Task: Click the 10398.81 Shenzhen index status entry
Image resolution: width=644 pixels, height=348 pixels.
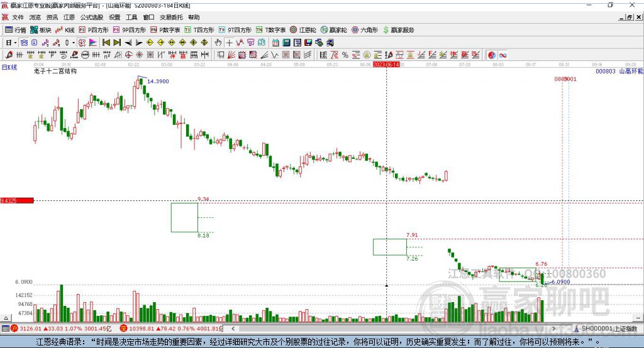Action: [171, 329]
